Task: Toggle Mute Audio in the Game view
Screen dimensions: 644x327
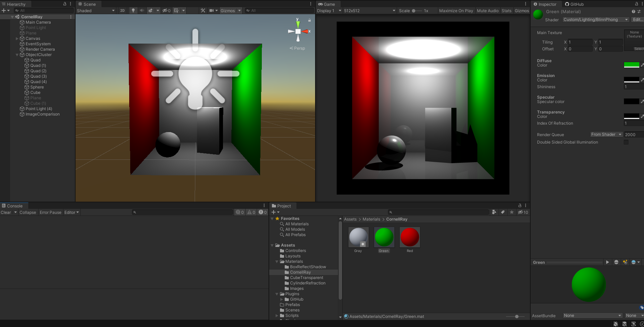Action: (487, 10)
